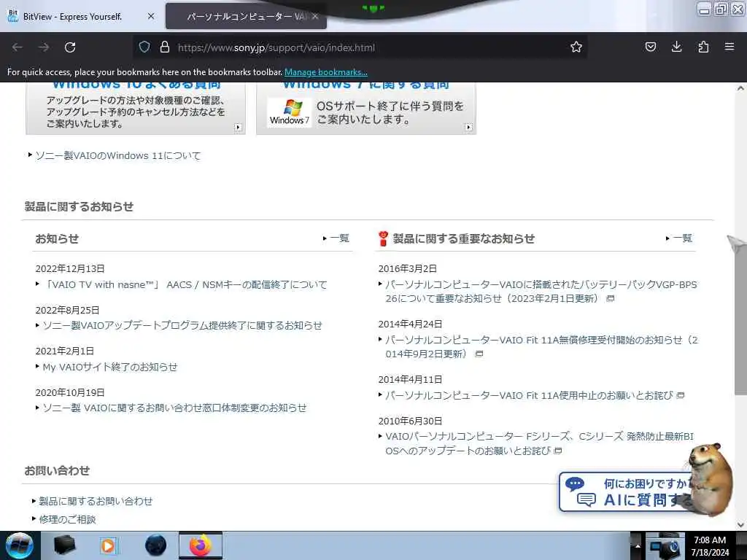The width and height of the screenshot is (747, 560).
Task: Show hidden system tray icons arrow
Action: 637,546
